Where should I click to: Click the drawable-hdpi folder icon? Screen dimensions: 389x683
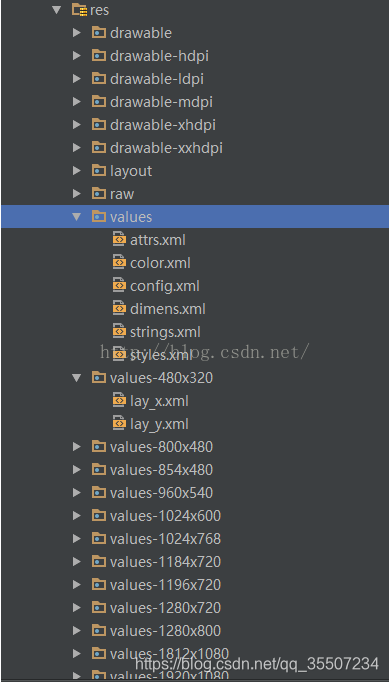[x=99, y=55]
